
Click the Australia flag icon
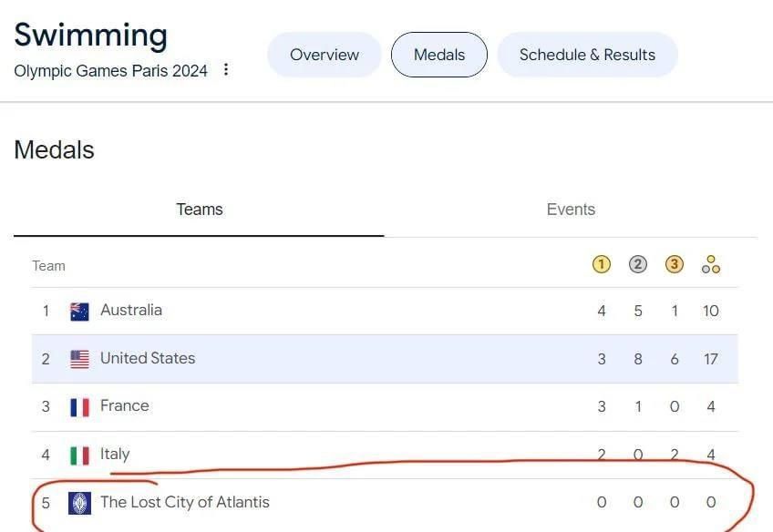click(x=79, y=312)
